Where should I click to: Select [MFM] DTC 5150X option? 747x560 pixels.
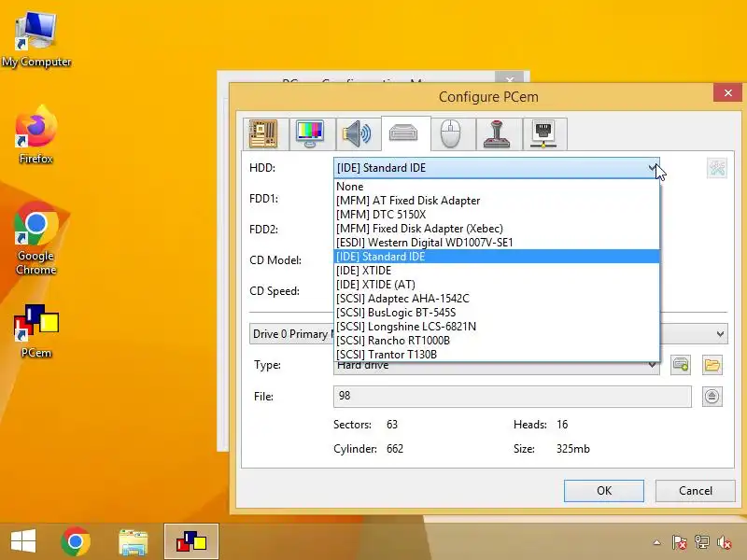point(497,215)
